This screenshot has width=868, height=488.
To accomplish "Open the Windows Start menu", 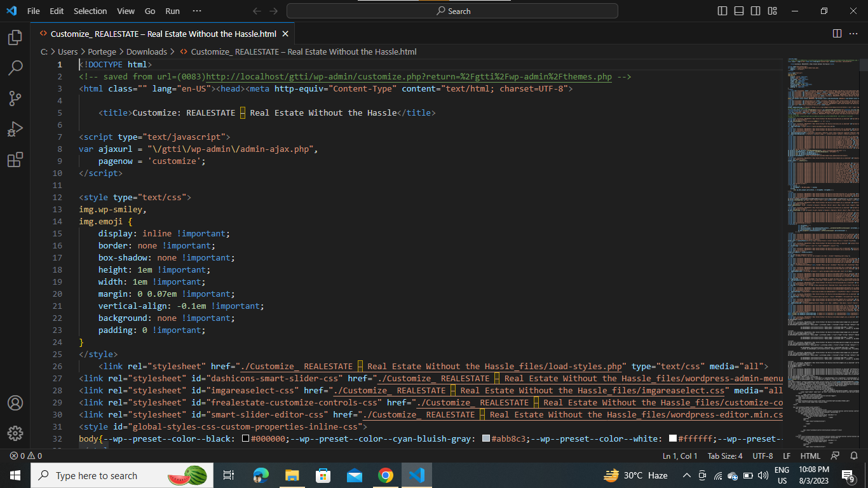I will click(15, 475).
